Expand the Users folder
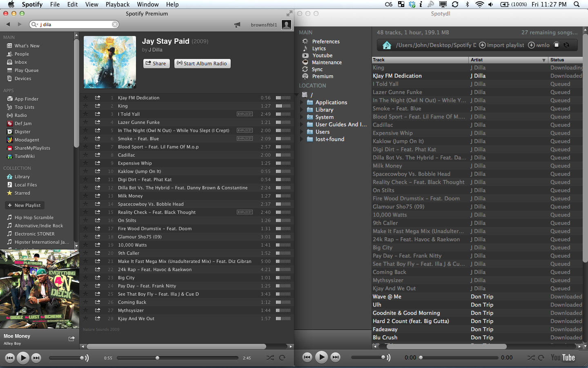Image resolution: width=588 pixels, height=368 pixels. click(302, 132)
